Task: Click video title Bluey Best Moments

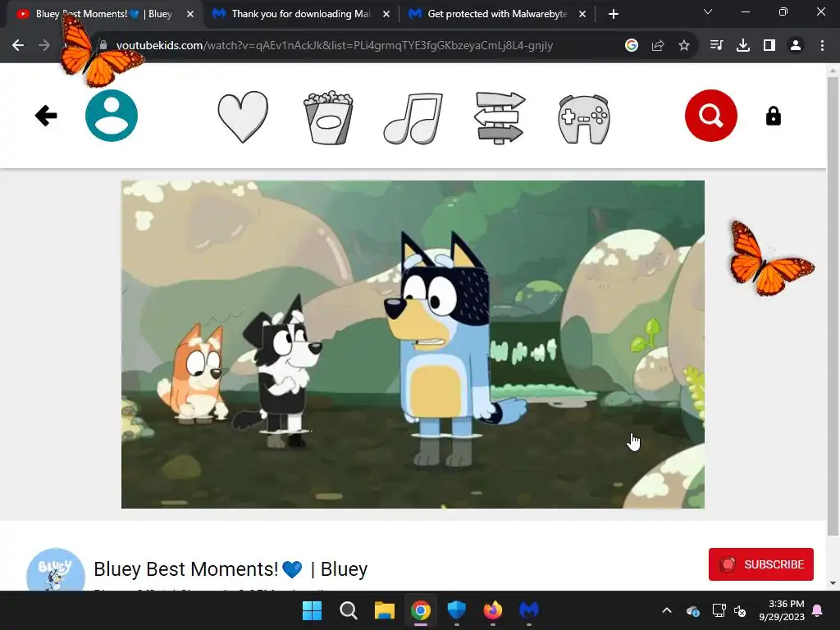Action: pos(231,569)
